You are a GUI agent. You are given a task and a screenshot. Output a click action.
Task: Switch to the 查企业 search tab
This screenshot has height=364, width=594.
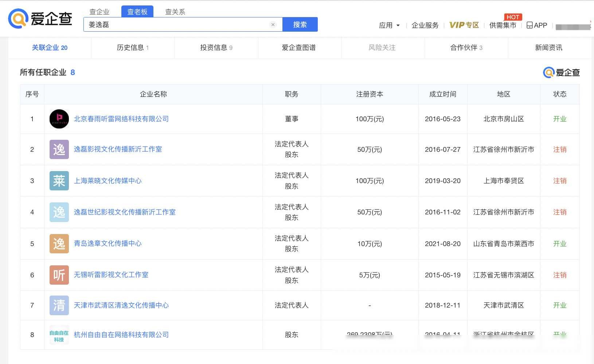tap(99, 12)
